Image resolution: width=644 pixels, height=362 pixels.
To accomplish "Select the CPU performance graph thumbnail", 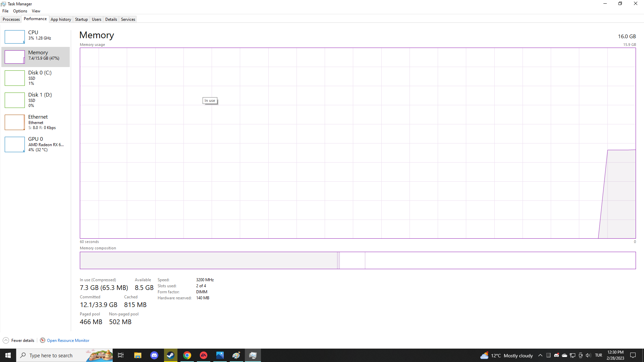I will [14, 37].
